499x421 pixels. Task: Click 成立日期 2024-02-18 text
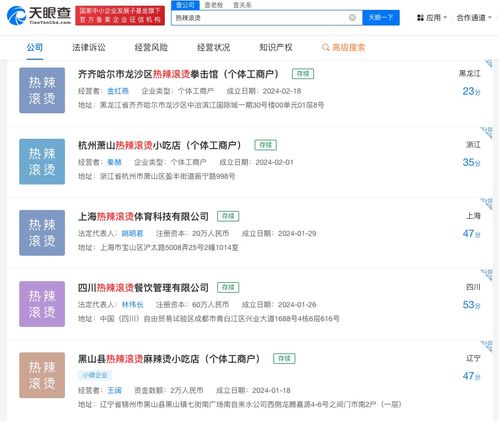264,91
